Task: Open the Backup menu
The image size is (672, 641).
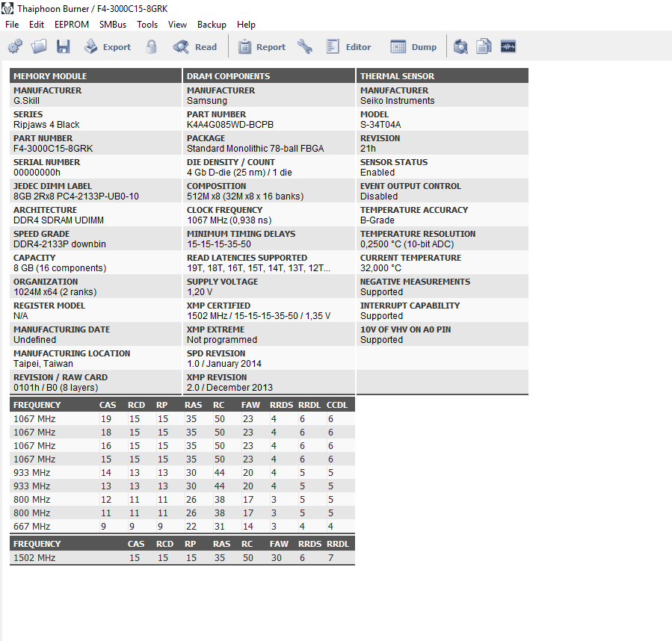Action: pyautogui.click(x=212, y=25)
